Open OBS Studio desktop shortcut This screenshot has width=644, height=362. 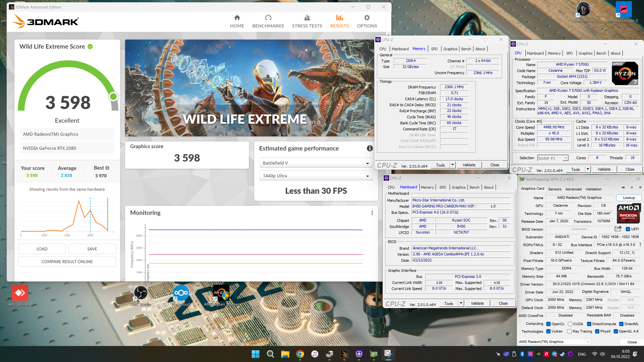pyautogui.click(x=141, y=296)
